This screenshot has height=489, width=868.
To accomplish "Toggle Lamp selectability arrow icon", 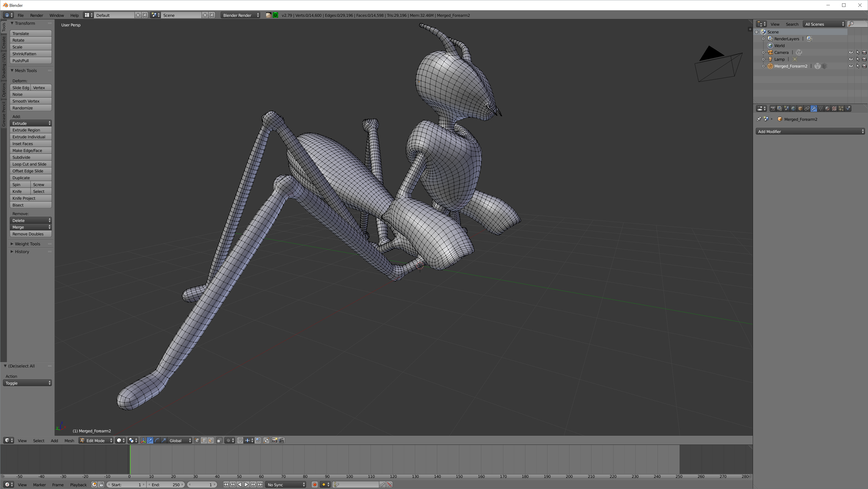I will click(x=858, y=59).
